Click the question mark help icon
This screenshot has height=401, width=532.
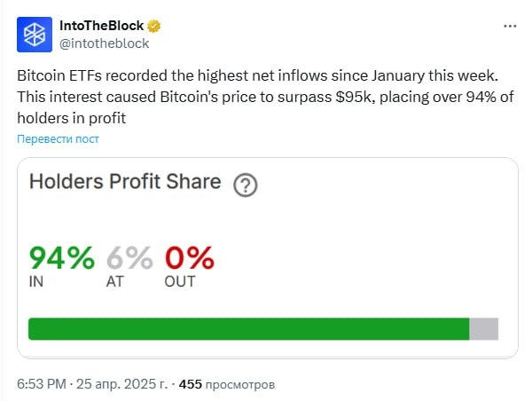pos(245,185)
